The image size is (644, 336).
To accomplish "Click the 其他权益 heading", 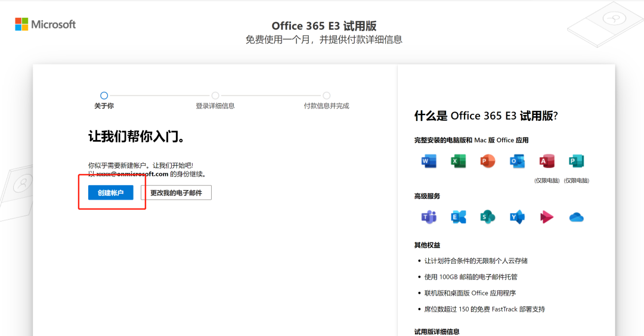I will click(427, 245).
